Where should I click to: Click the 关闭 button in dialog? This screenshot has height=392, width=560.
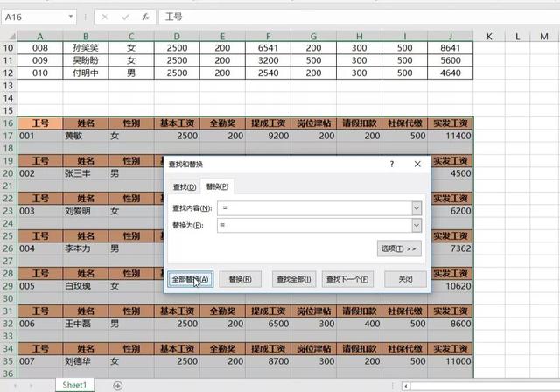pyautogui.click(x=404, y=279)
